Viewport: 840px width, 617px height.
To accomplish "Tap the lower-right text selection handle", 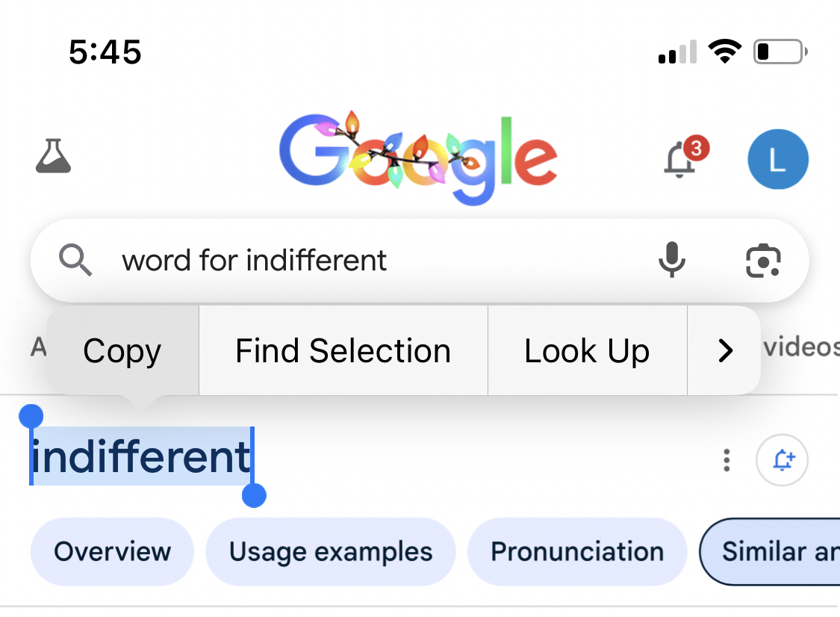I will [x=255, y=495].
